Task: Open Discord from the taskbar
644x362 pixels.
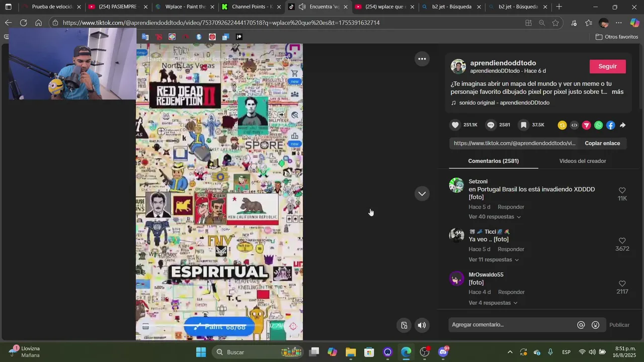Action: point(443,352)
